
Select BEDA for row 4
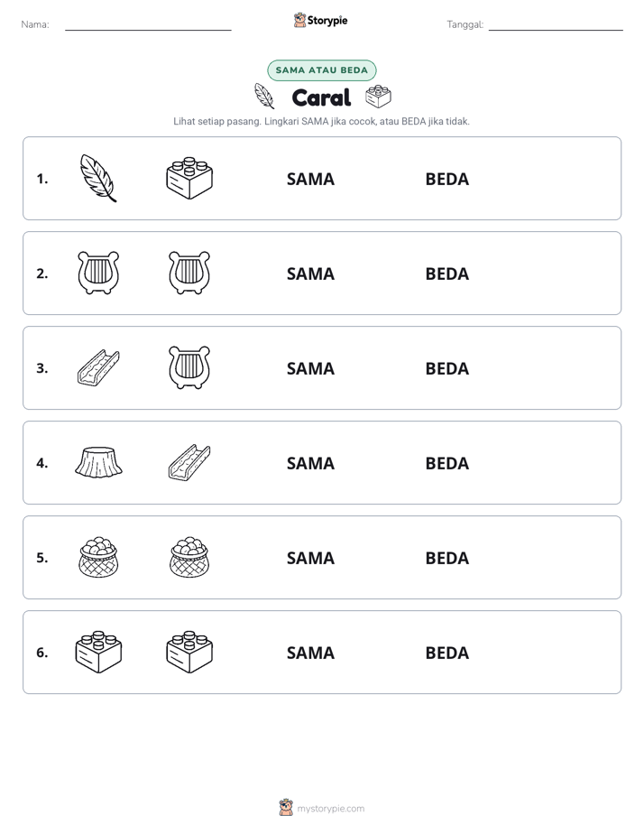446,463
